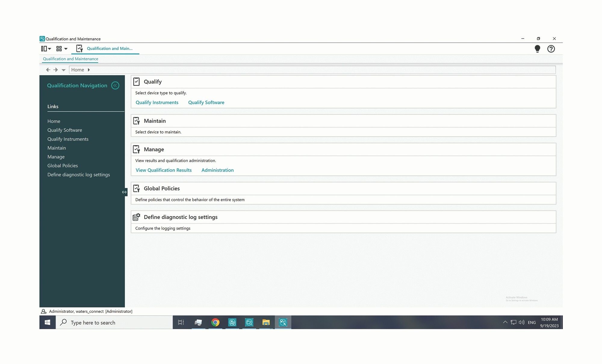This screenshot has height=364, width=602.
Task: Click the Qualify Instruments link
Action: tap(157, 102)
